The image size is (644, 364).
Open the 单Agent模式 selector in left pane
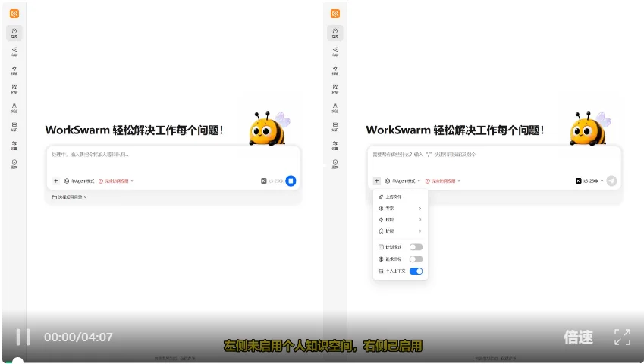pos(80,180)
